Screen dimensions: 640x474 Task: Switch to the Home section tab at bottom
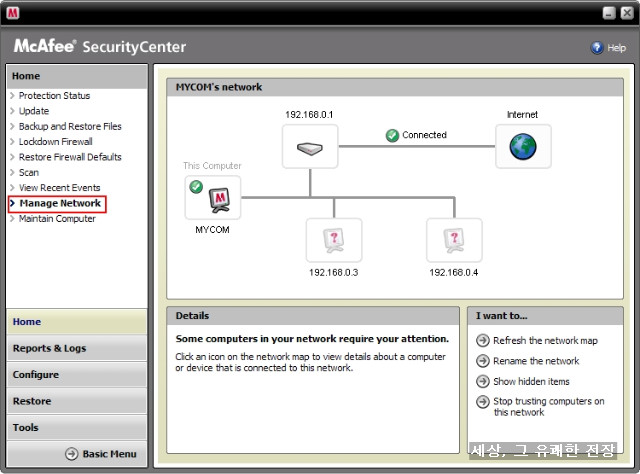(x=77, y=322)
